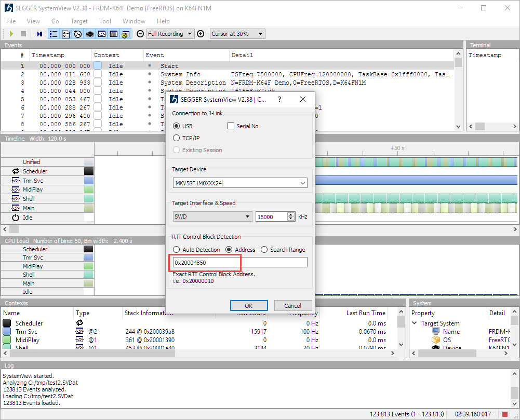The width and height of the screenshot is (520, 420).
Task: Open the Target Device dropdown list
Action: coord(302,183)
